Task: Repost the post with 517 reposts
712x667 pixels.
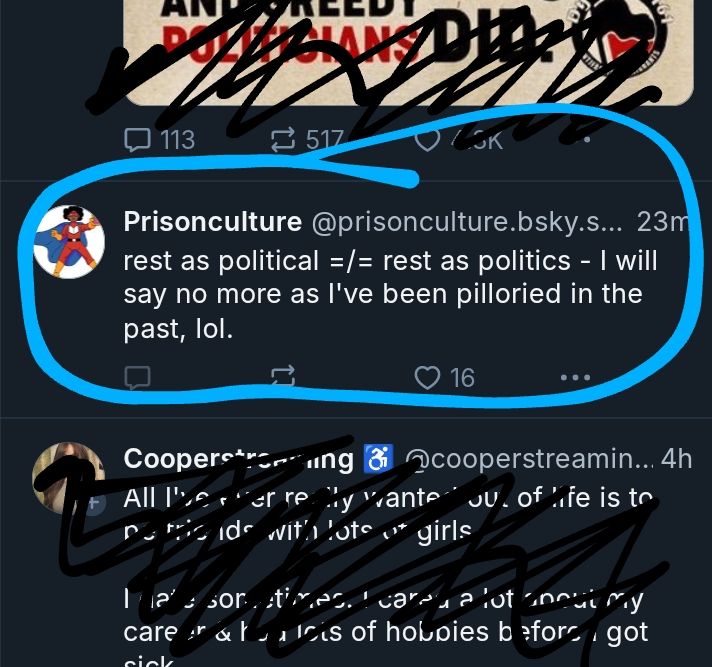Action: click(x=307, y=139)
